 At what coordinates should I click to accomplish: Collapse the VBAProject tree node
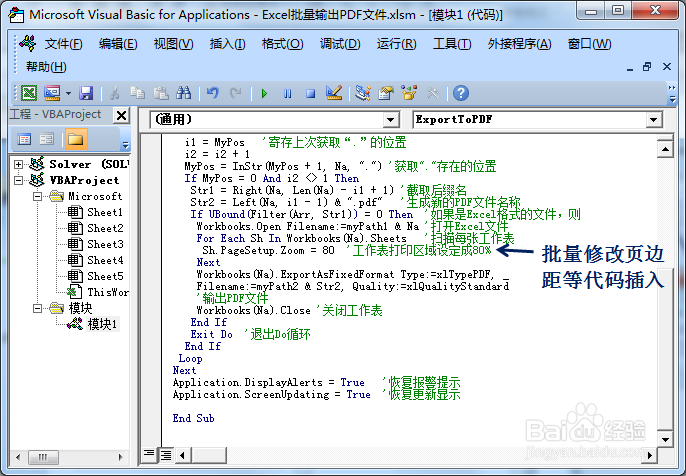click(x=18, y=180)
